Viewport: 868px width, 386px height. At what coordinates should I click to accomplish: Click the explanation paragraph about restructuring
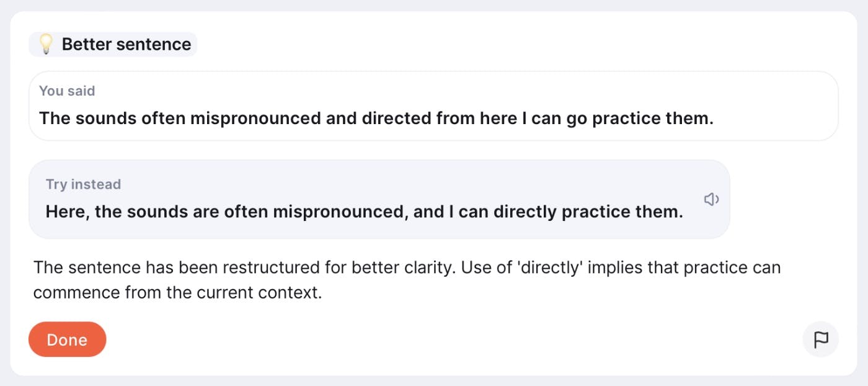tap(406, 280)
